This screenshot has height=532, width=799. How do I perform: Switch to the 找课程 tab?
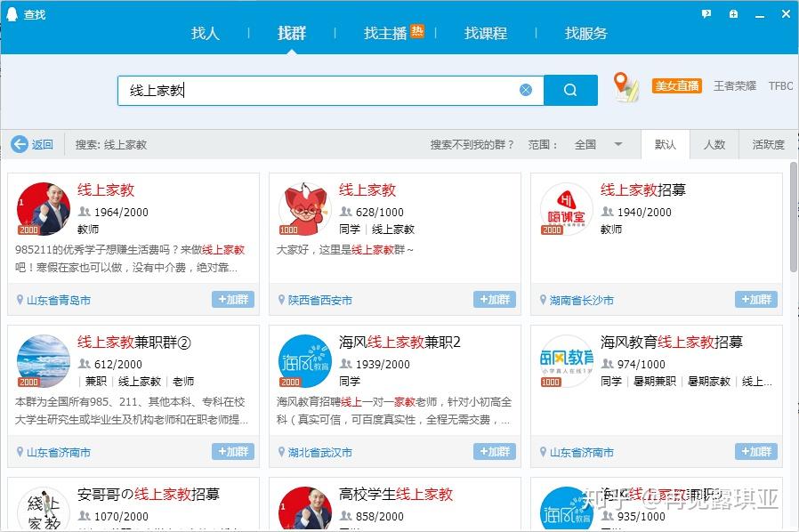485,33
